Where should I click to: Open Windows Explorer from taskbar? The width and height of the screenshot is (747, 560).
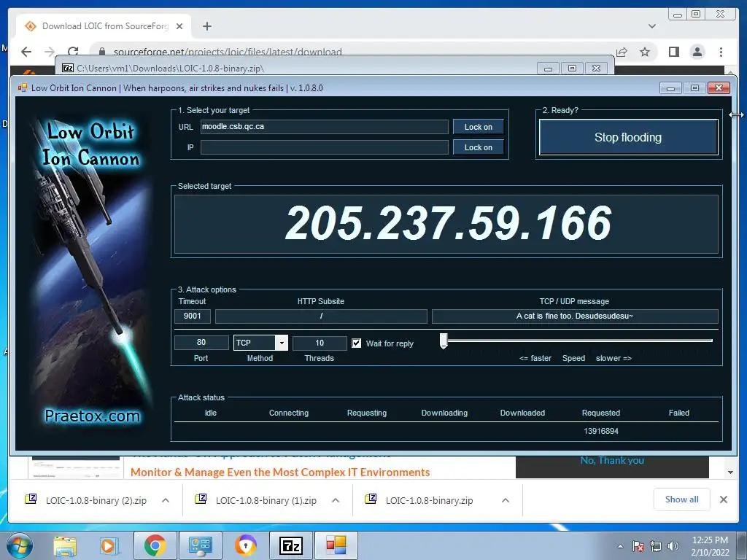[65, 546]
